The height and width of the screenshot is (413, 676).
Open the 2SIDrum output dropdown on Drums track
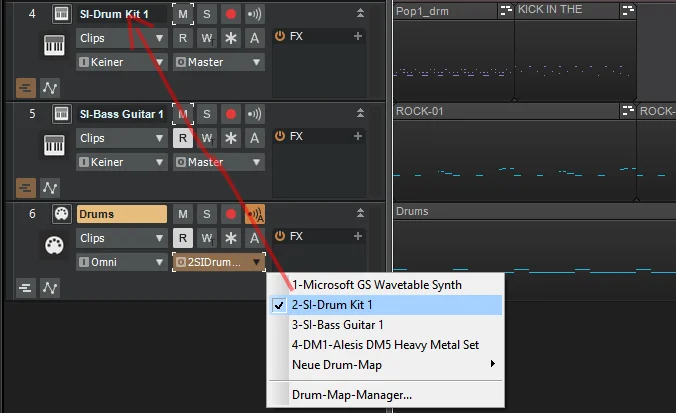(x=219, y=262)
